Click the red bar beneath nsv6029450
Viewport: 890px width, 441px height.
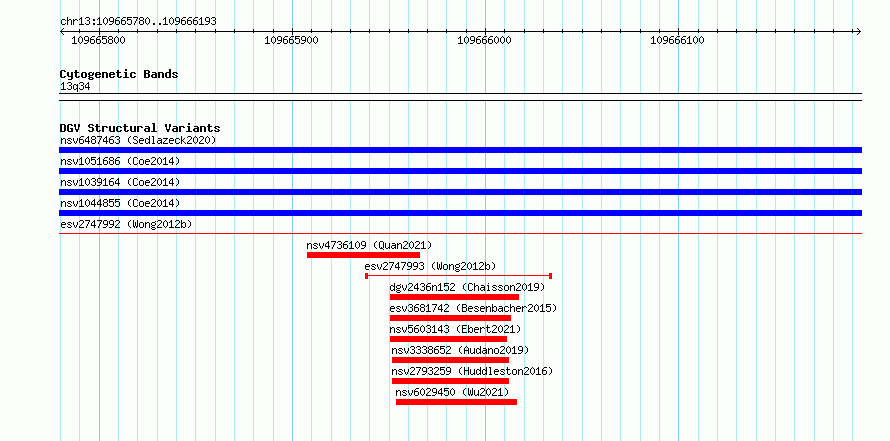[456, 402]
